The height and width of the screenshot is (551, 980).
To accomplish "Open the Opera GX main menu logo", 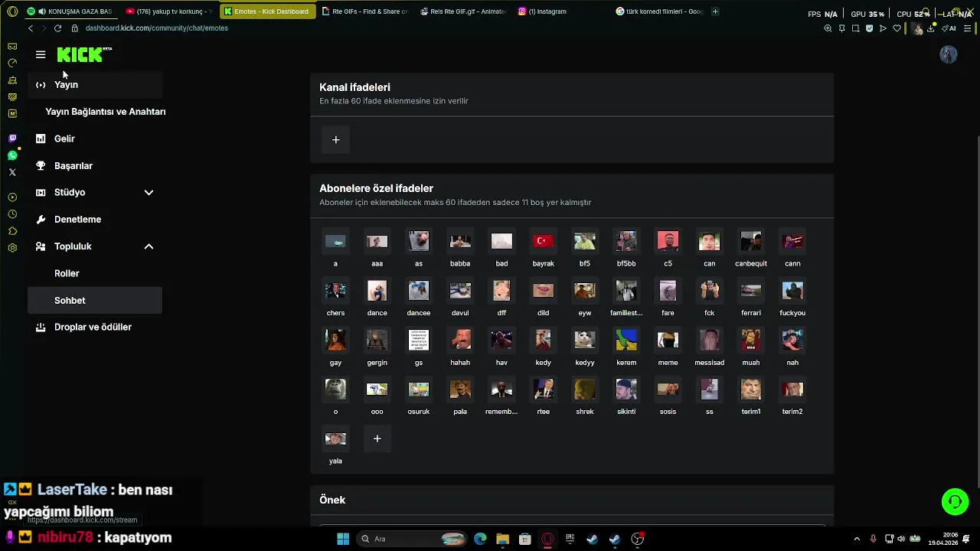I will point(12,11).
